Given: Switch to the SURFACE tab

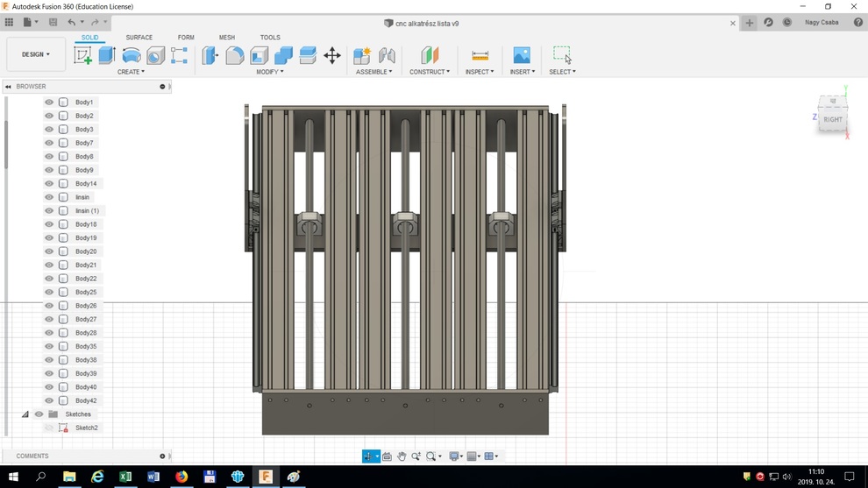Looking at the screenshot, I should [x=139, y=38].
